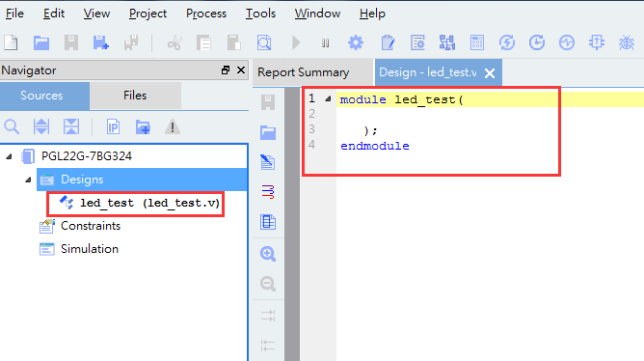
Task: Open the View menu
Action: pyautogui.click(x=96, y=14)
